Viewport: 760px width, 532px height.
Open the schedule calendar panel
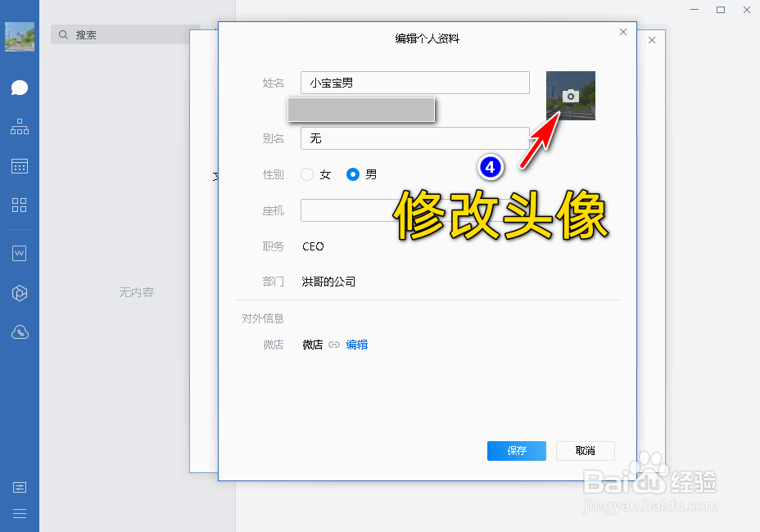coord(20,166)
